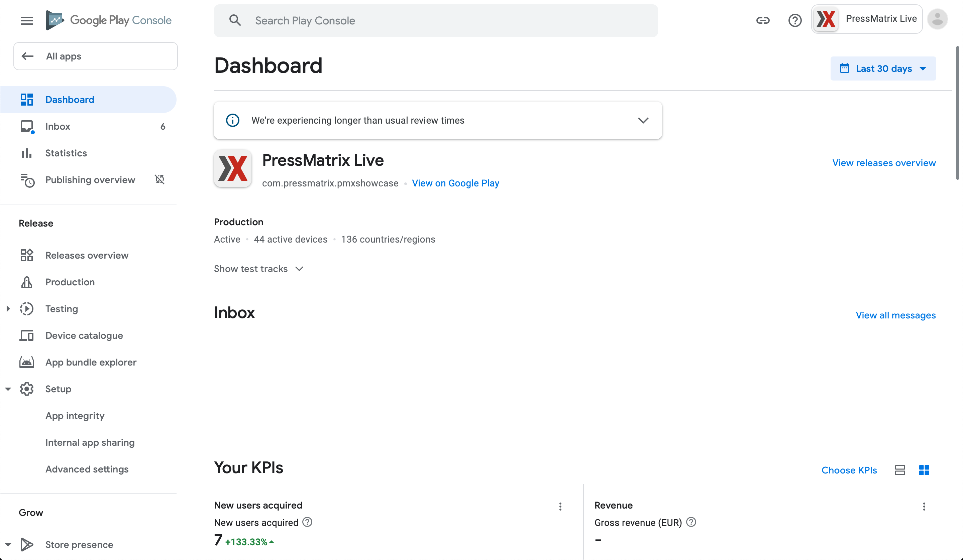This screenshot has height=560, width=963.
Task: Click the Testing circular play icon
Action: [26, 309]
